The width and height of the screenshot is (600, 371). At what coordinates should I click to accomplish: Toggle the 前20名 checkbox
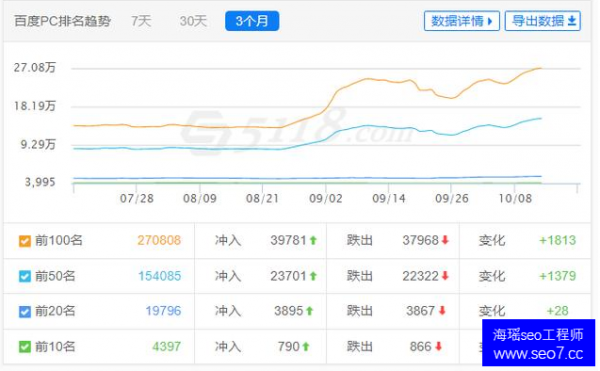[25, 311]
